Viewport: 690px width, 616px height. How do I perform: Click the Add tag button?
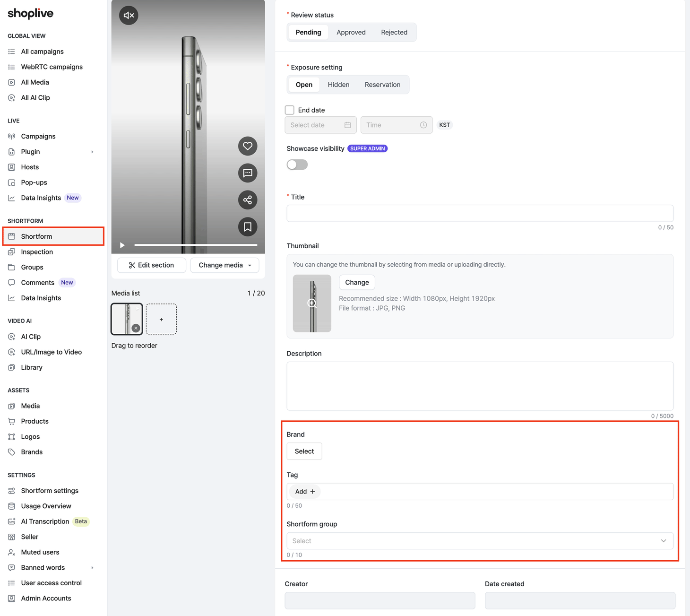(x=305, y=492)
